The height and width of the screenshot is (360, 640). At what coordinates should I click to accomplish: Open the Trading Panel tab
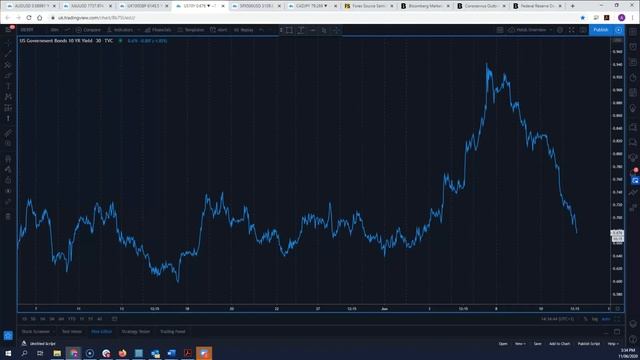point(173,332)
